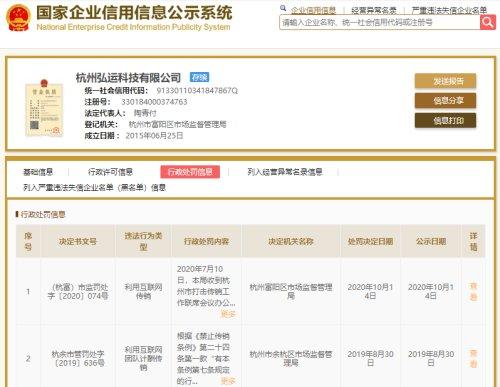Click establishment date 2015年06月25日
The width and height of the screenshot is (500, 387).
coord(154,136)
